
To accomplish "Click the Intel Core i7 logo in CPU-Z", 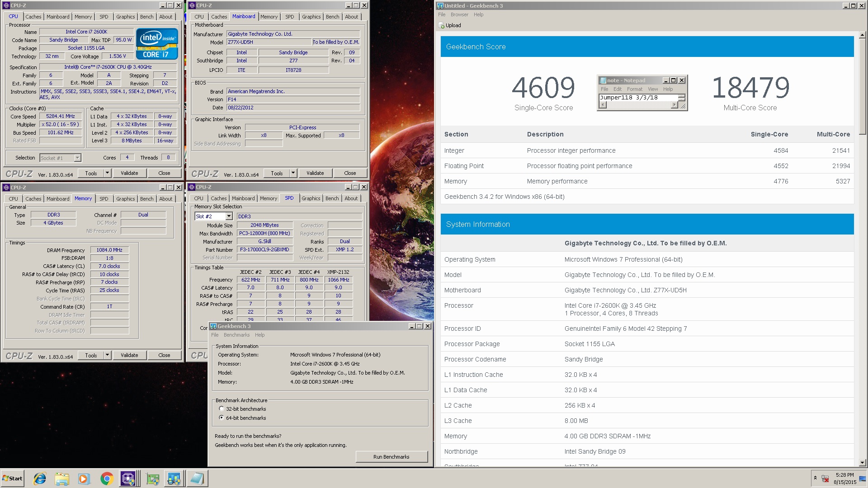I will tap(157, 44).
